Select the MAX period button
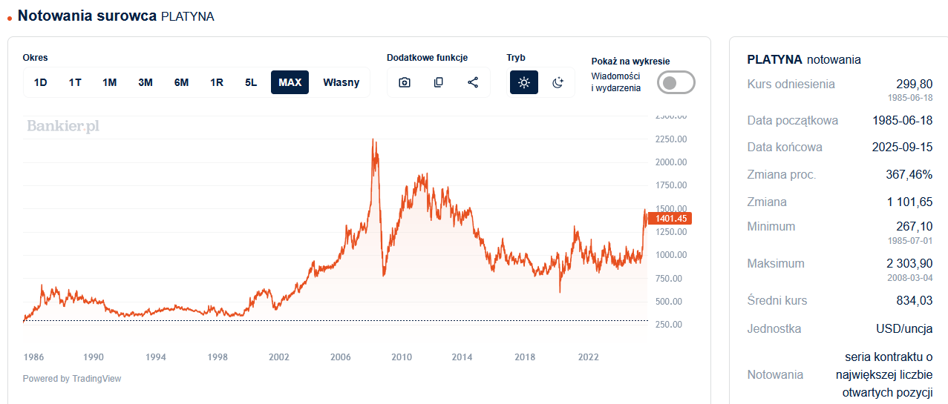The width and height of the screenshot is (948, 404). click(290, 82)
